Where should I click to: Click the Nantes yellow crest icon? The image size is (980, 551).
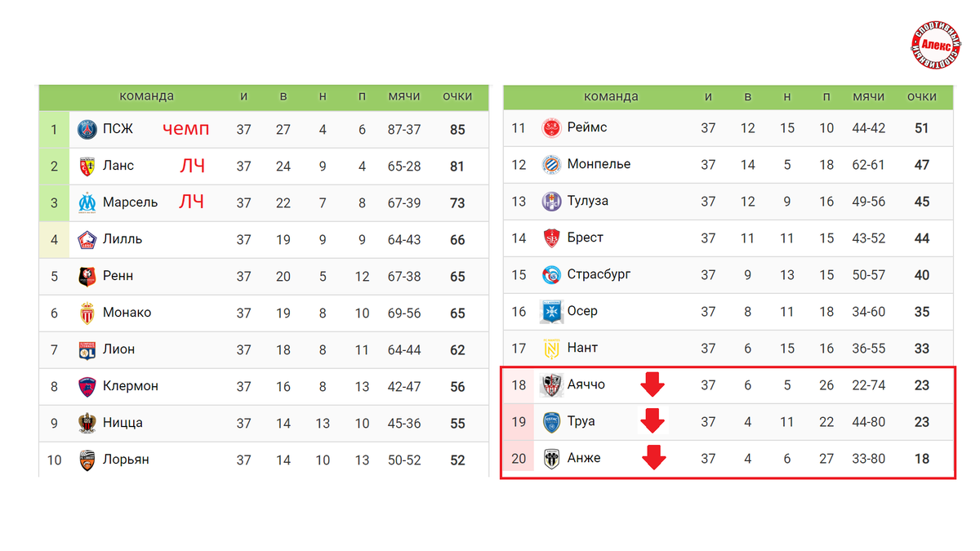pyautogui.click(x=551, y=348)
